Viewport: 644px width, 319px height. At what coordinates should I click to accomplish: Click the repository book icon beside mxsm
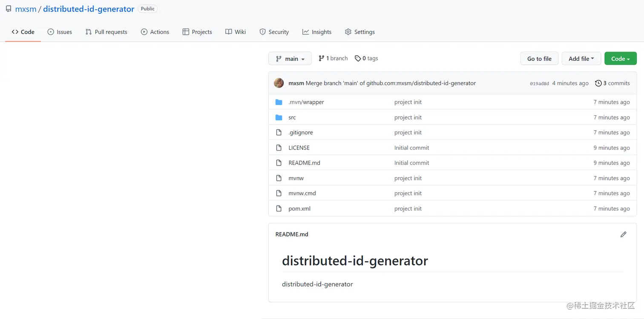point(9,9)
